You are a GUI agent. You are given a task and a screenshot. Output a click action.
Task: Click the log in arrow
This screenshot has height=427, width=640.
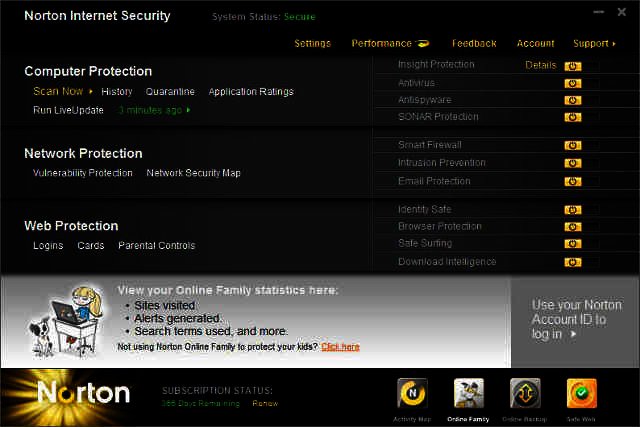[x=573, y=334]
